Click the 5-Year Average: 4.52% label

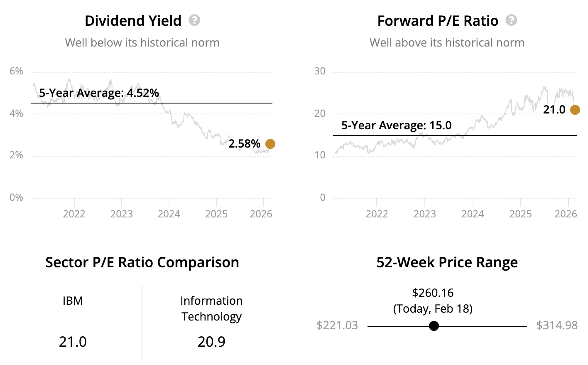(x=99, y=93)
